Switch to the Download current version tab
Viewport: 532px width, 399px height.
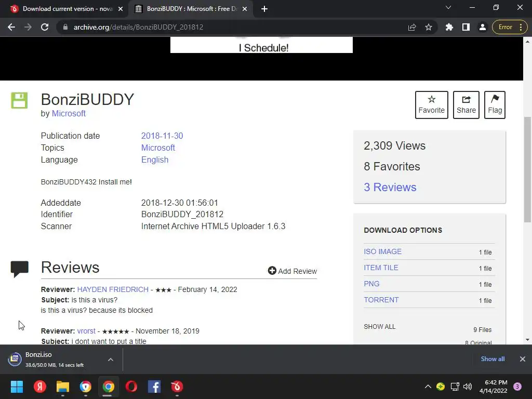click(x=67, y=9)
